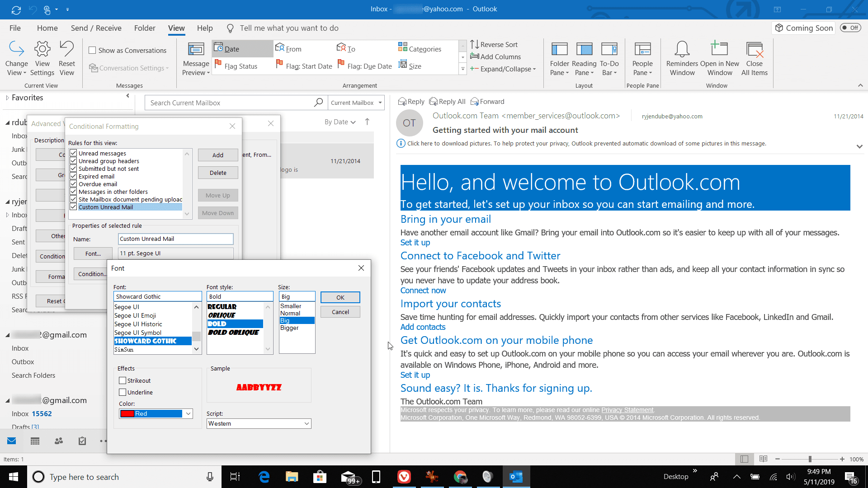The width and height of the screenshot is (868, 488).
Task: Uncheck the Expired email rule
Action: [x=73, y=176]
